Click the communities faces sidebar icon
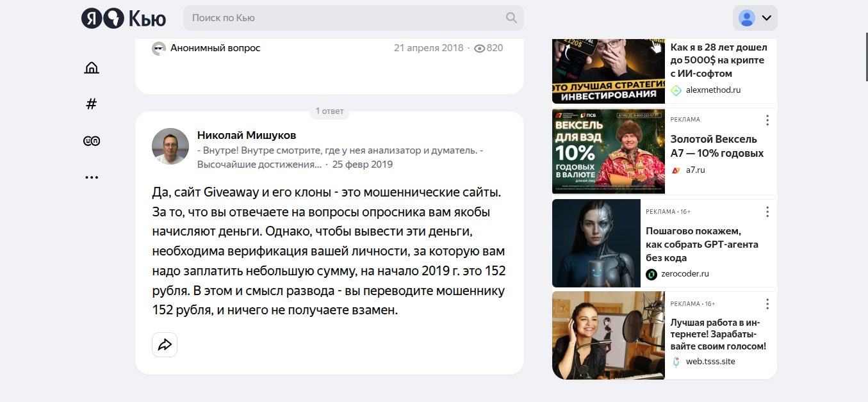 92,141
